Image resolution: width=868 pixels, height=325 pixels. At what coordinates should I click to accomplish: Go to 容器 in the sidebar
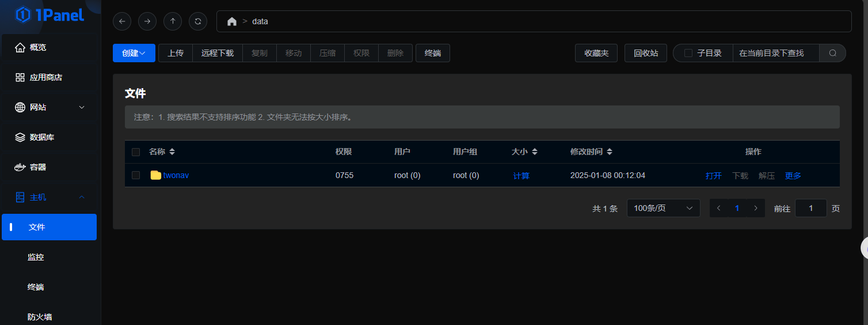pyautogui.click(x=38, y=167)
